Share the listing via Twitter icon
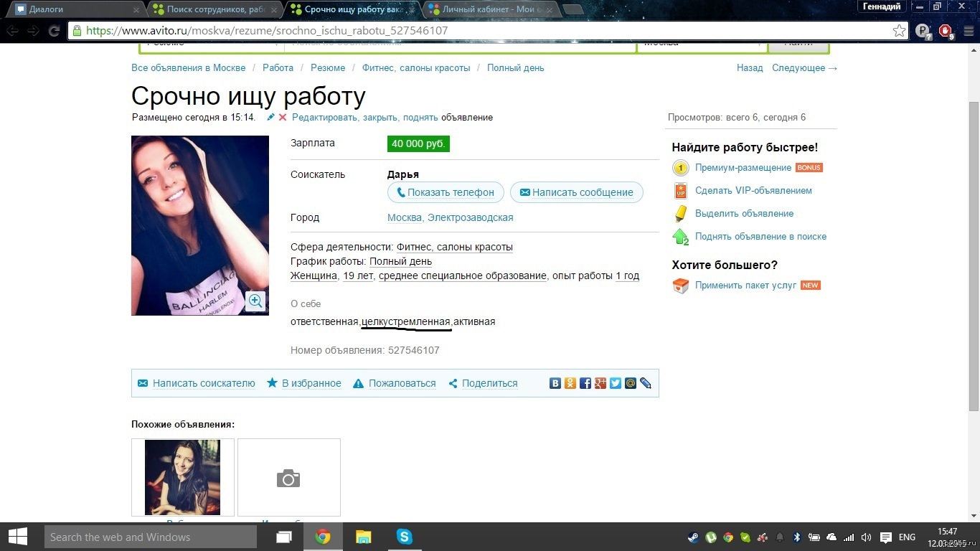This screenshot has height=551, width=980. click(616, 383)
